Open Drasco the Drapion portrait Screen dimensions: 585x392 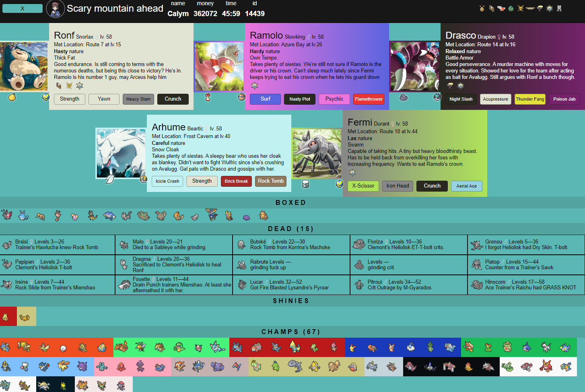pyautogui.click(x=415, y=66)
